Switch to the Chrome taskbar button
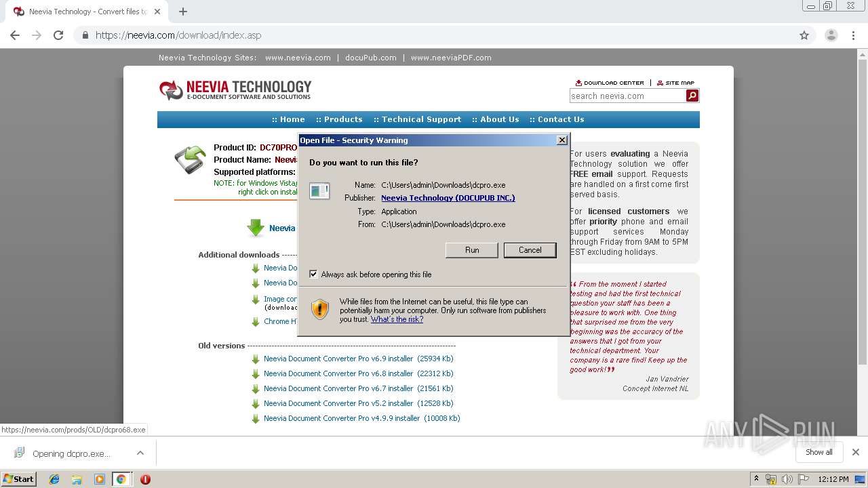Screen dimensions: 868x488 (121, 479)
